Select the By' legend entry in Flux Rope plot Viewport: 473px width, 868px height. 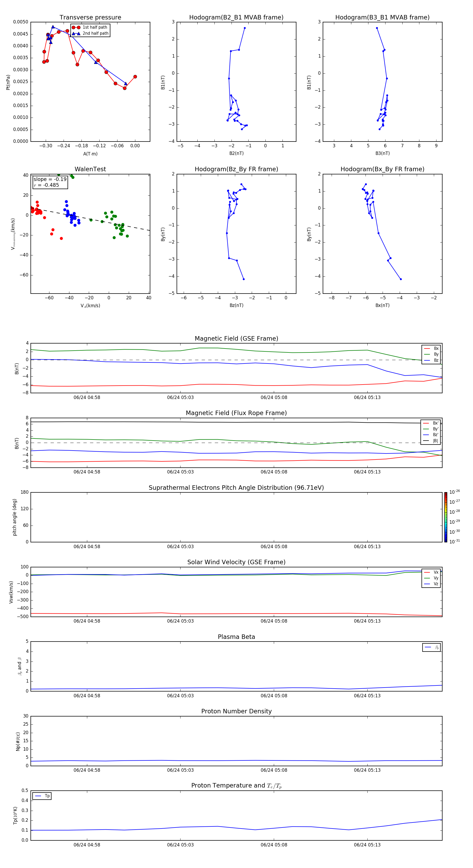431,429
